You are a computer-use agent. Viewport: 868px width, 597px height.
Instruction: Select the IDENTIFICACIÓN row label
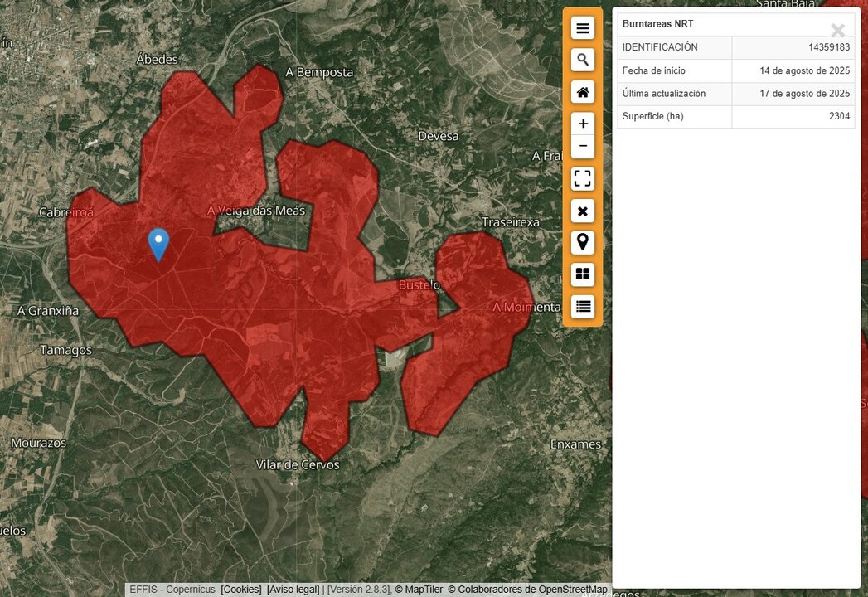pyautogui.click(x=660, y=47)
